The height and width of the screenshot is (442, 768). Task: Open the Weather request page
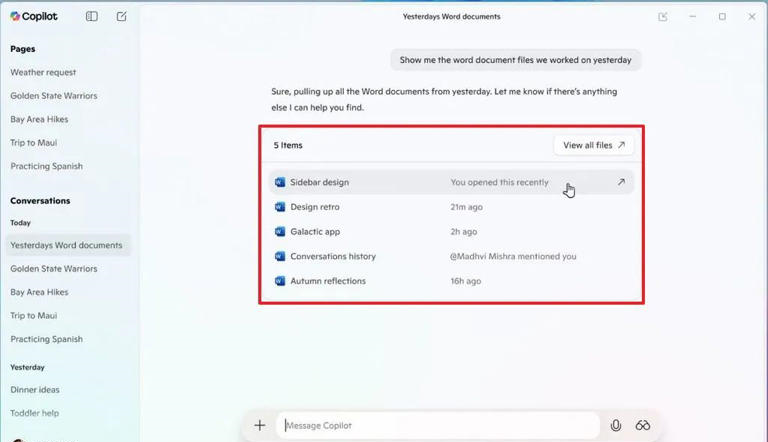[43, 72]
